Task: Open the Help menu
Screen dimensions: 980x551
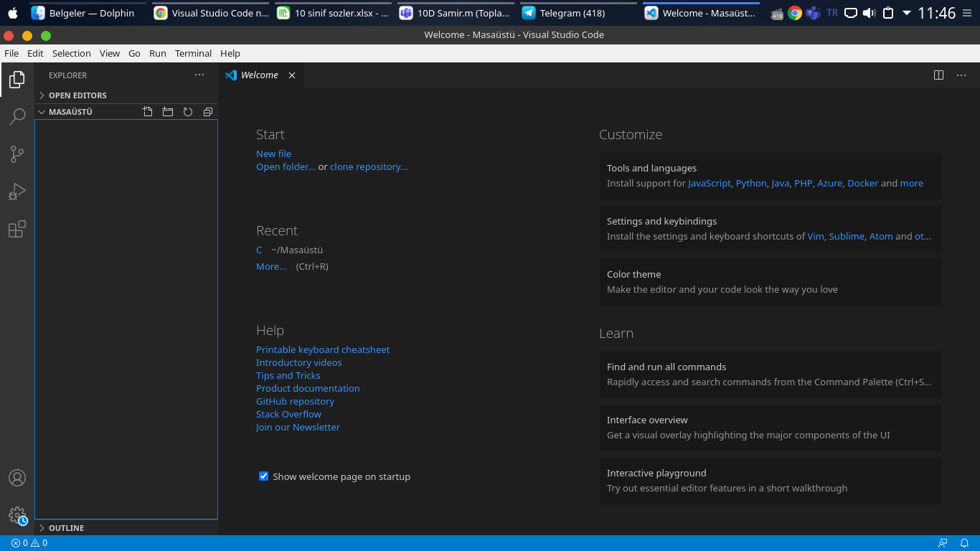Action: (230, 53)
